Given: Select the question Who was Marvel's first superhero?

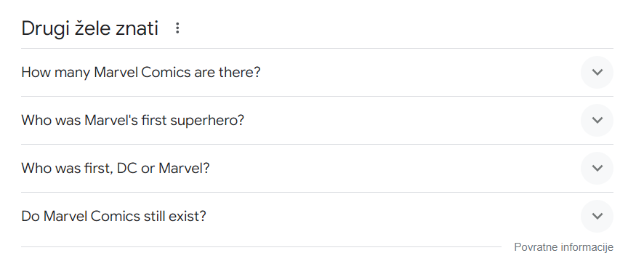Looking at the screenshot, I should click(133, 121).
